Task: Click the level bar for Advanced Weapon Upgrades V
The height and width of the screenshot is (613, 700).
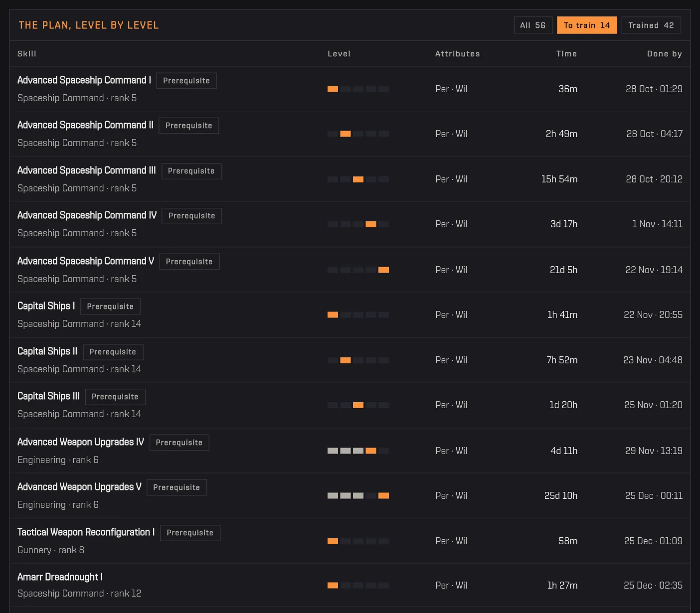Action: 358,496
